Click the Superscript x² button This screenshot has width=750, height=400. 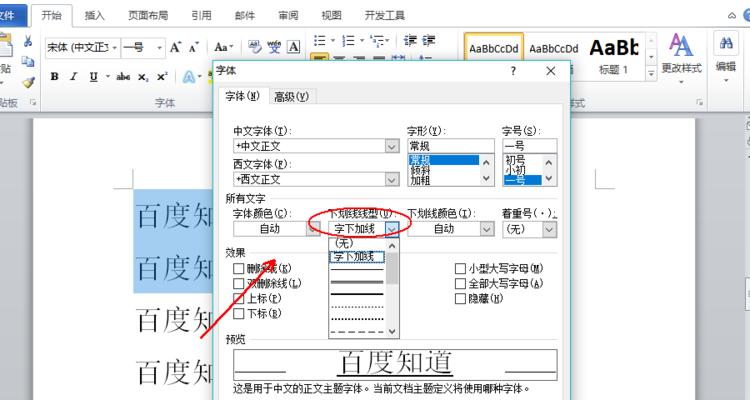[x=162, y=77]
